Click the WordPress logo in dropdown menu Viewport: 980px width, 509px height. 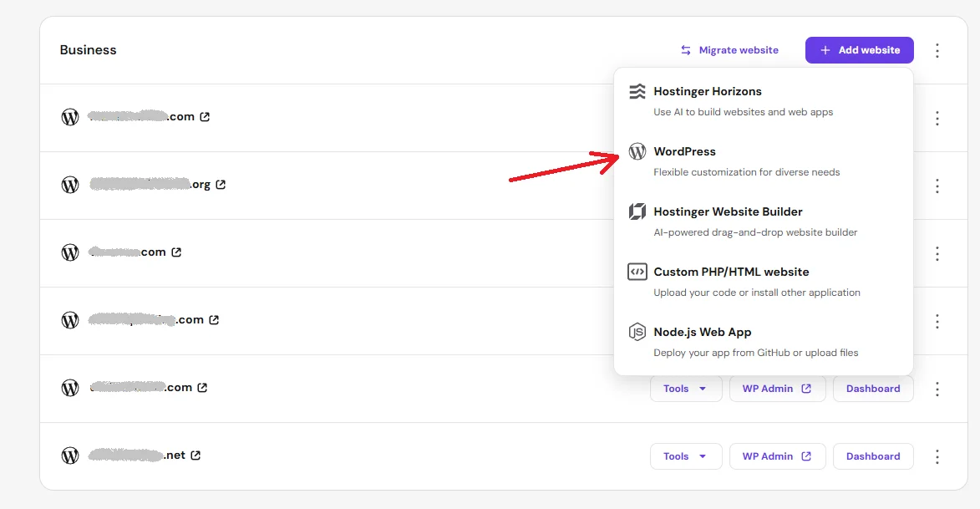pyautogui.click(x=637, y=152)
